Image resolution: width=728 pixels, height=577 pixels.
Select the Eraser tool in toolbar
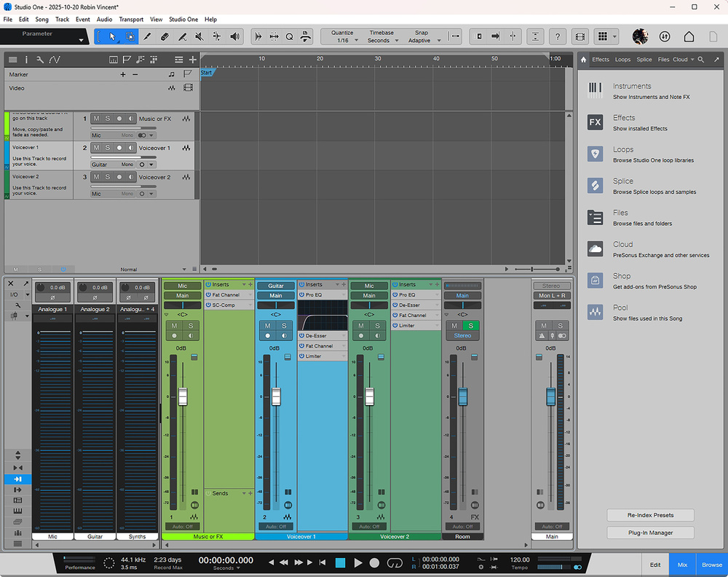click(165, 36)
